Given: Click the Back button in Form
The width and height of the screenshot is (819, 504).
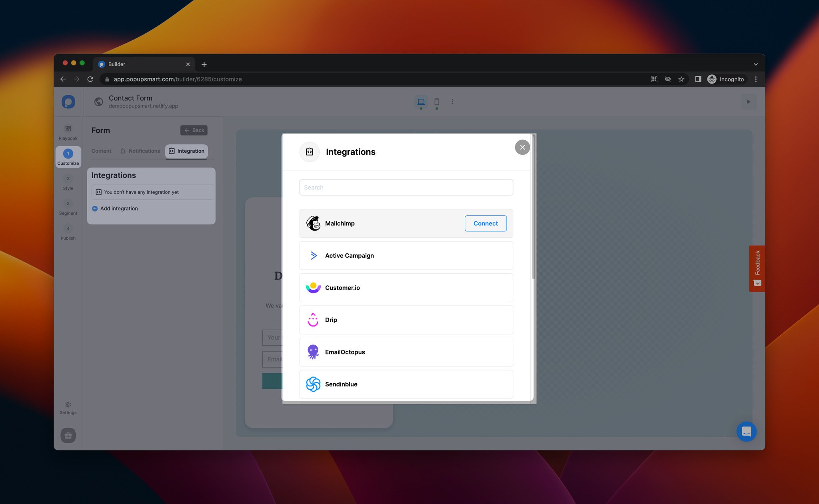Looking at the screenshot, I should (x=194, y=129).
